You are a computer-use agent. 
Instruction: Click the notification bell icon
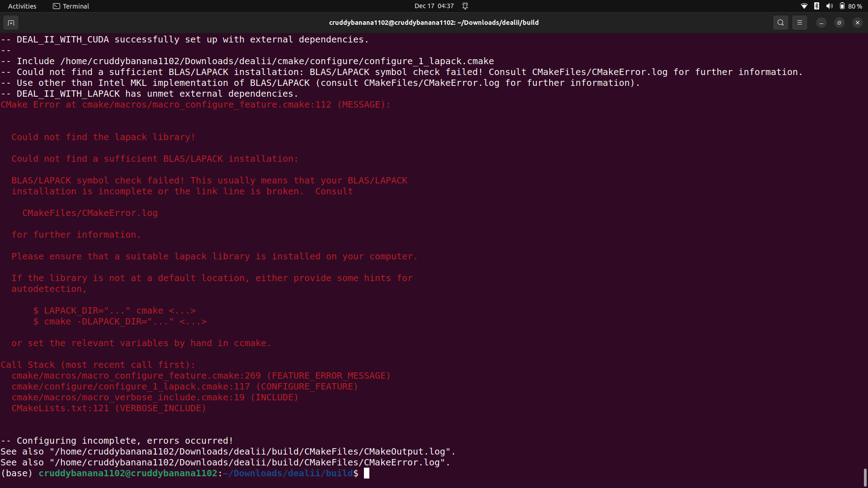tap(465, 6)
